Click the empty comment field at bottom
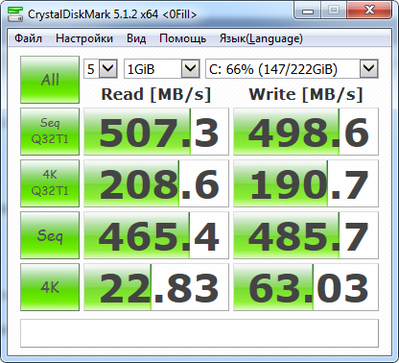Screen dimensions: 399x363 (199, 333)
